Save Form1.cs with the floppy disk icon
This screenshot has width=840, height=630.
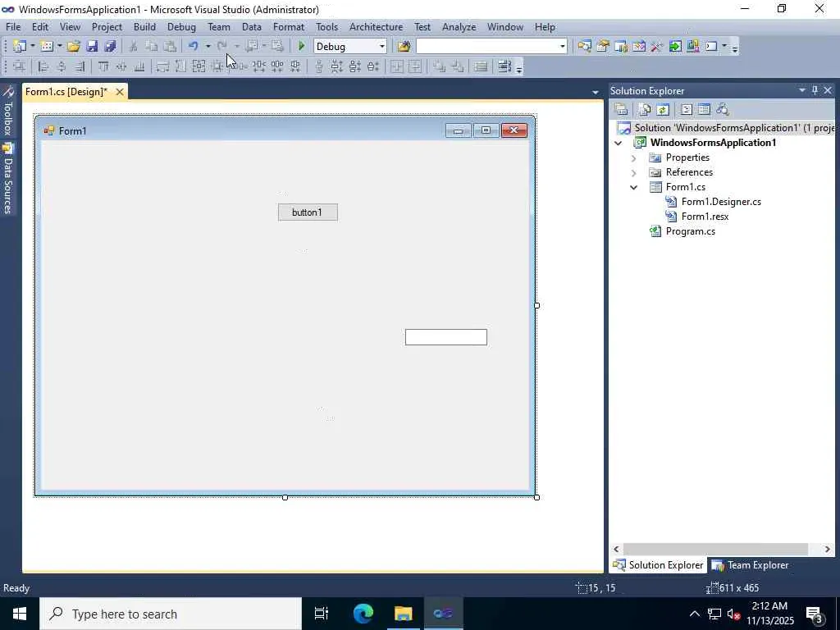click(x=92, y=46)
